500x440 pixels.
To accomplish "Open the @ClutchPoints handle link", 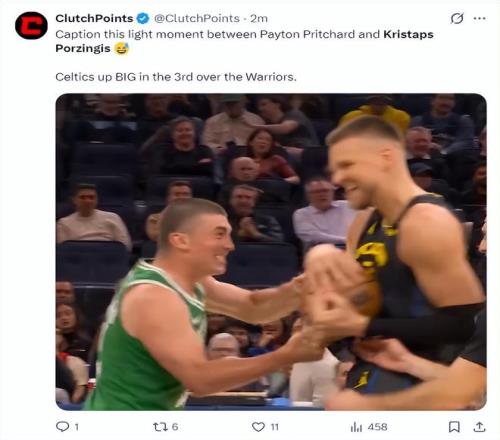I will tap(197, 18).
